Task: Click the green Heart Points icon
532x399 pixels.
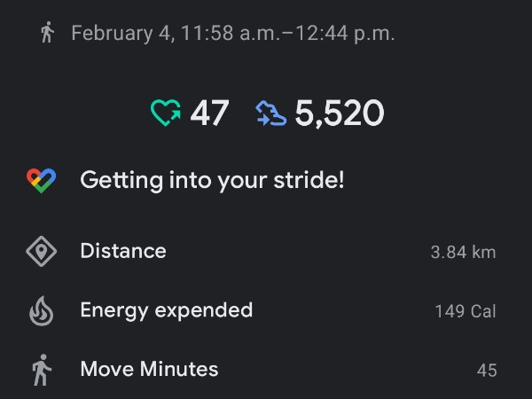Action: [x=165, y=113]
